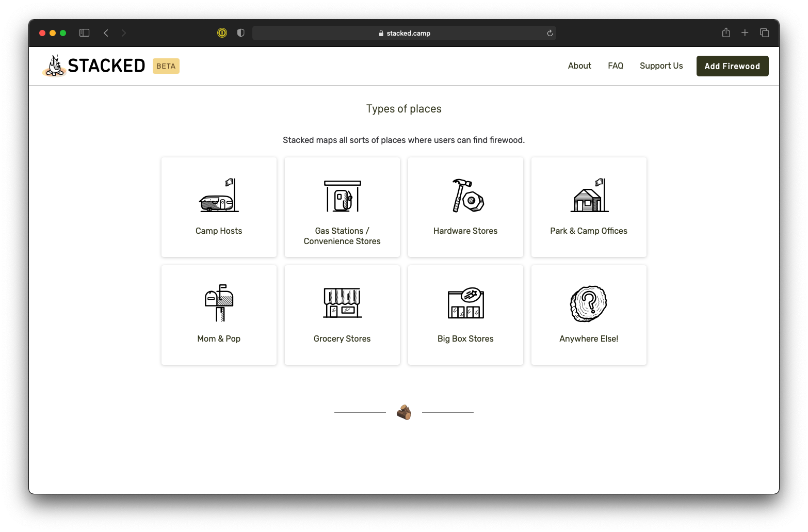Click the orange extension icon in toolbar
Screen dimensions: 808x532
(x=222, y=33)
